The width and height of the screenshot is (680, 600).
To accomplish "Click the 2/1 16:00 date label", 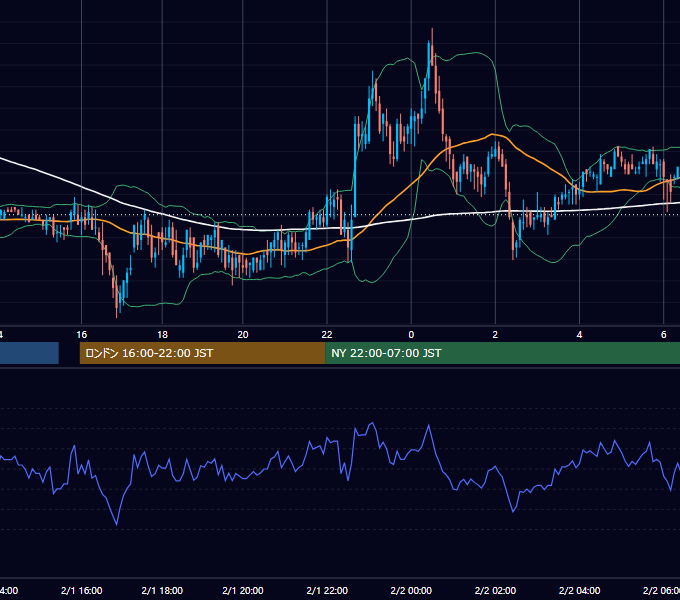I will click(x=82, y=590).
